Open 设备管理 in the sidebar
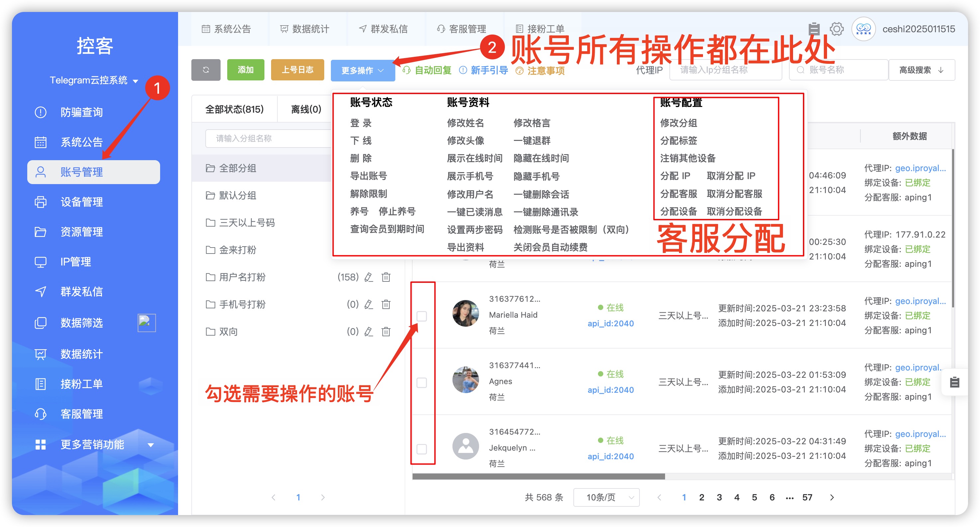Image resolution: width=980 pixels, height=527 pixels. click(x=81, y=202)
